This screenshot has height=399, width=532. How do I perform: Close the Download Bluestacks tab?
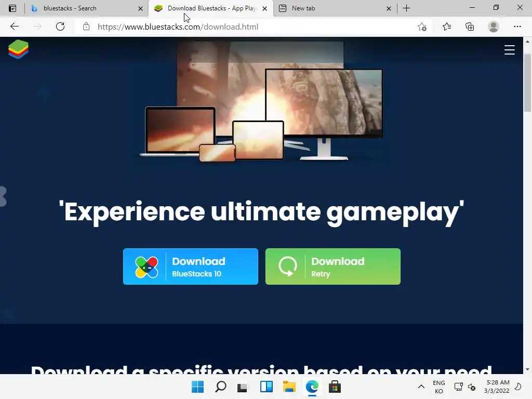[264, 8]
